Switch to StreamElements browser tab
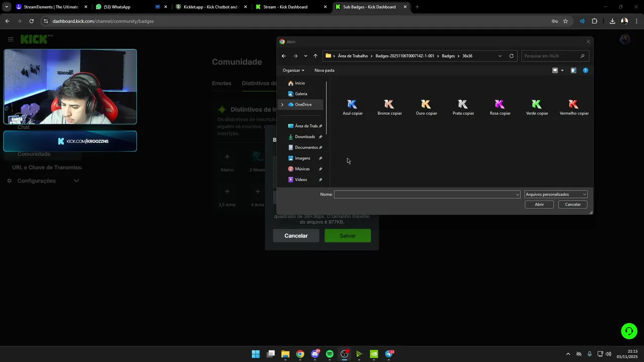 (50, 7)
